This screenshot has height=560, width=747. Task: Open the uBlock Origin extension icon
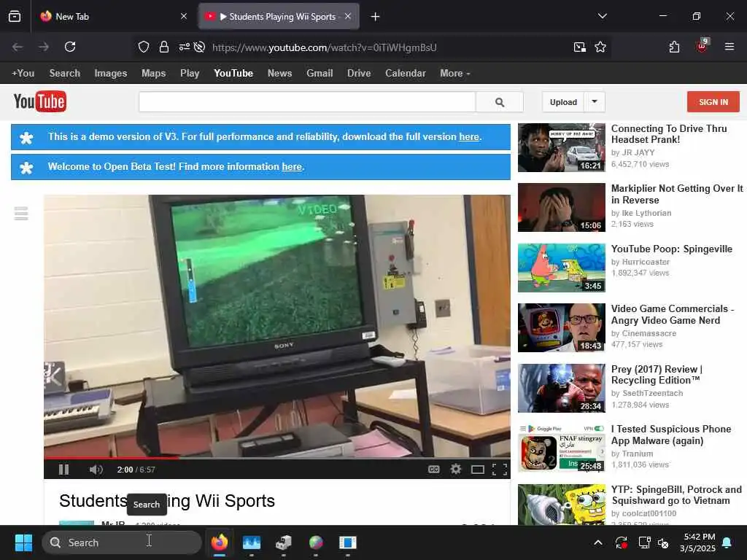pos(703,46)
